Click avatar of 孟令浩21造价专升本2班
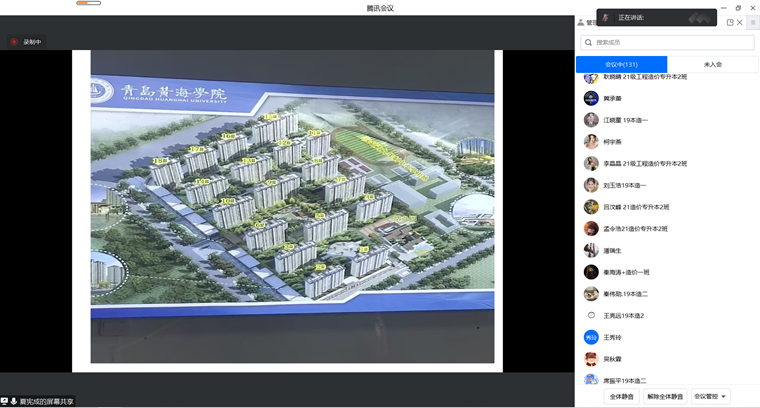Viewport: 760px width, 408px height. 591,229
